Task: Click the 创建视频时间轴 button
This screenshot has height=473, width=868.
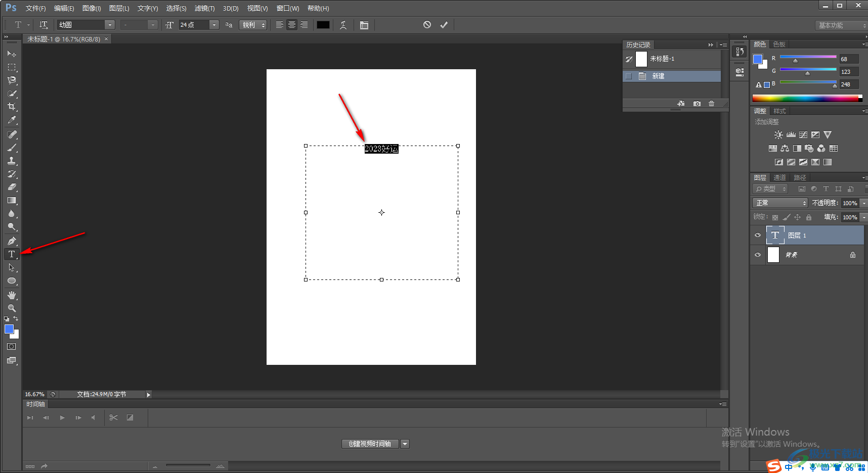Action: click(370, 444)
